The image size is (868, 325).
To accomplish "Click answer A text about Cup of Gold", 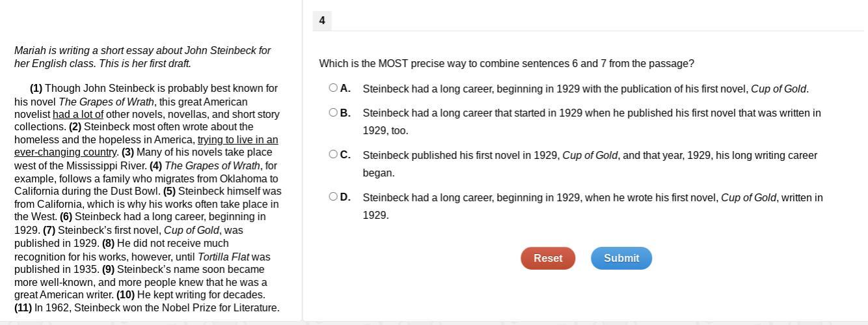I will click(586, 89).
